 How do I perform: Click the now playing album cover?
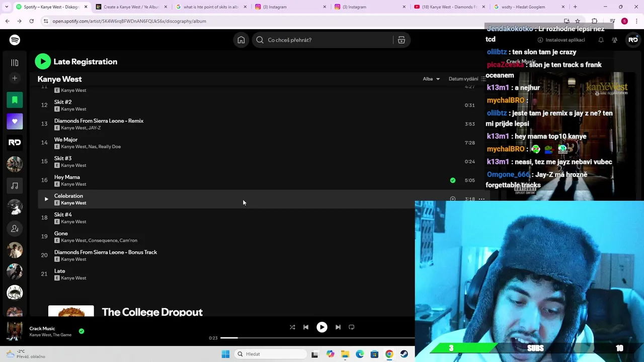[15, 331]
